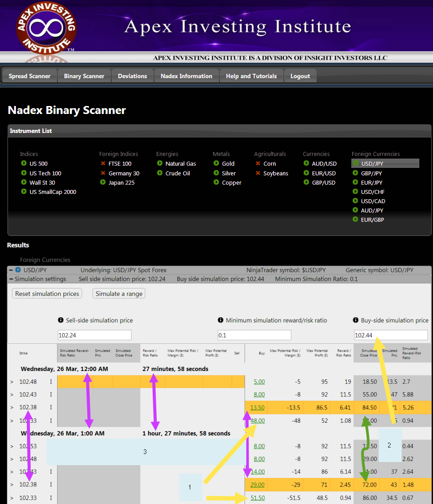Click the Minimum simulation reward/risk ratio field
Screen dimensions: 433x504
point(254,335)
